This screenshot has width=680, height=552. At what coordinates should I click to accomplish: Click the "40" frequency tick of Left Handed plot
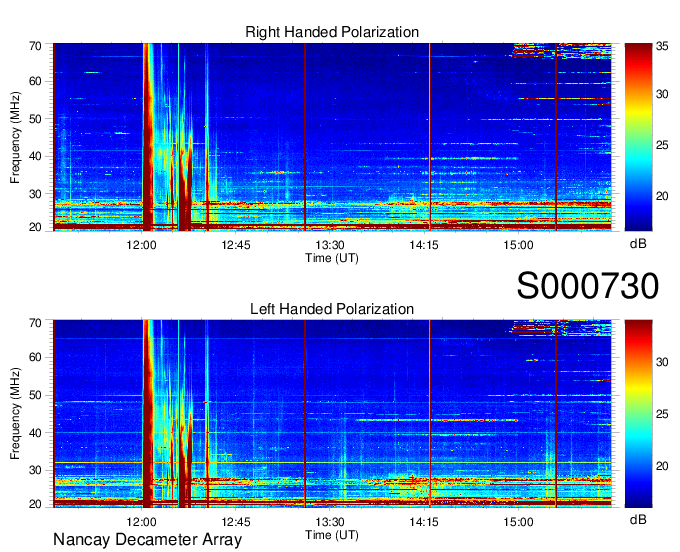point(35,433)
